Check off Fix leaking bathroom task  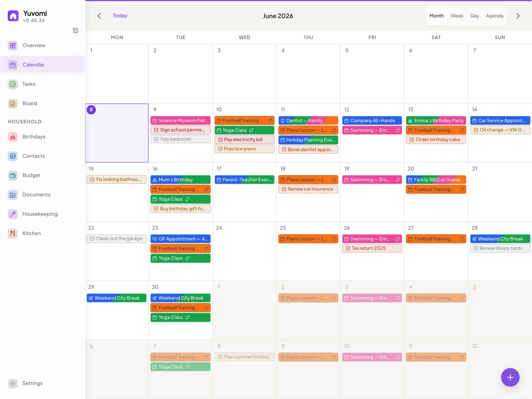92,179
